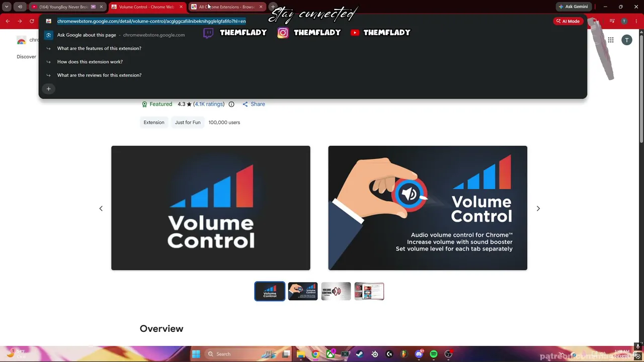Open Spotify from the taskbar

coord(433,354)
